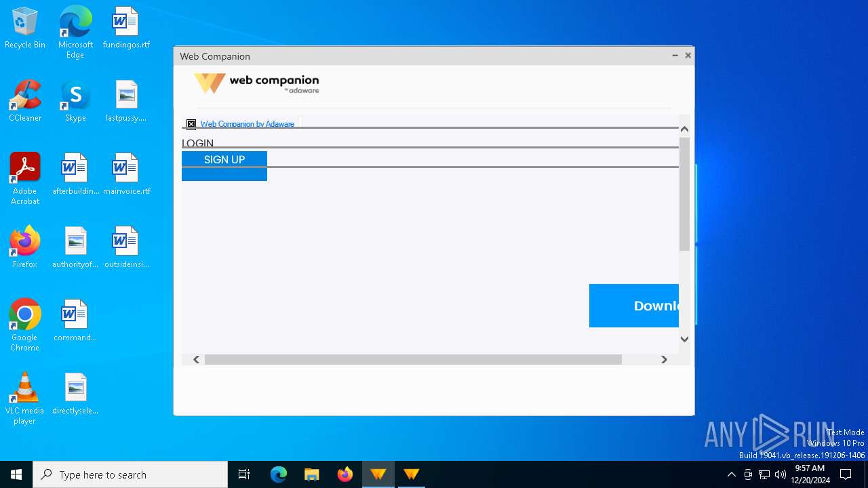This screenshot has width=868, height=488.
Task: Click the horizontal scrollbar right arrow
Action: click(664, 359)
